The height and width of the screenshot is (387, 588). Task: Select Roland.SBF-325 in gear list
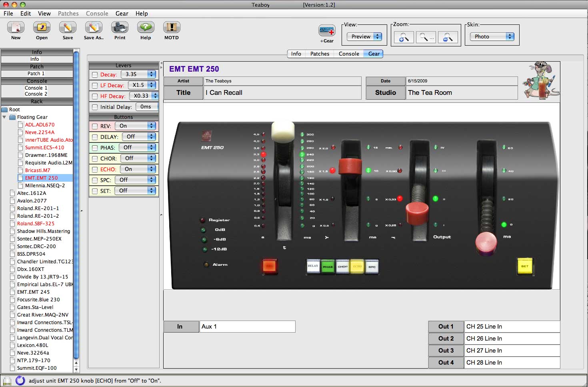[36, 223]
